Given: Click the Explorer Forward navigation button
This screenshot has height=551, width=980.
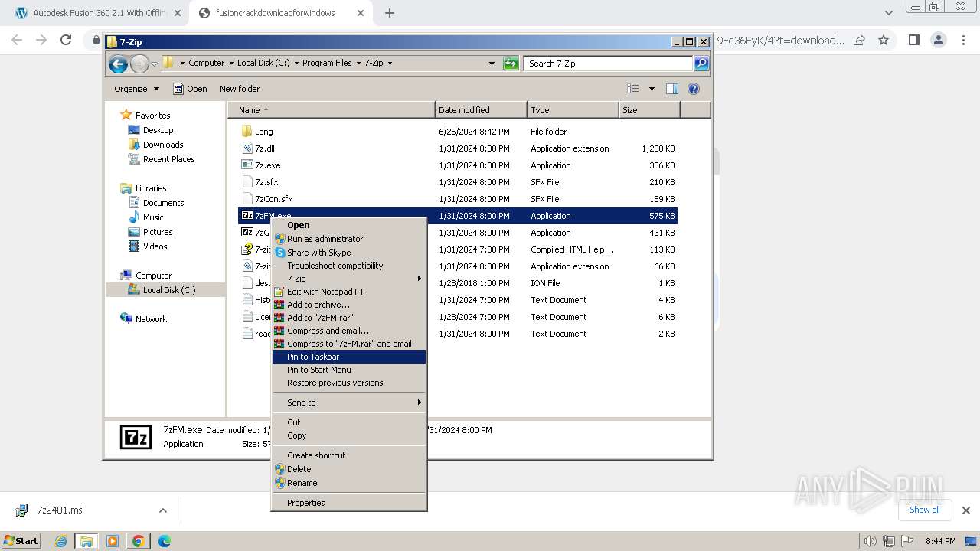Looking at the screenshot, I should coord(139,64).
